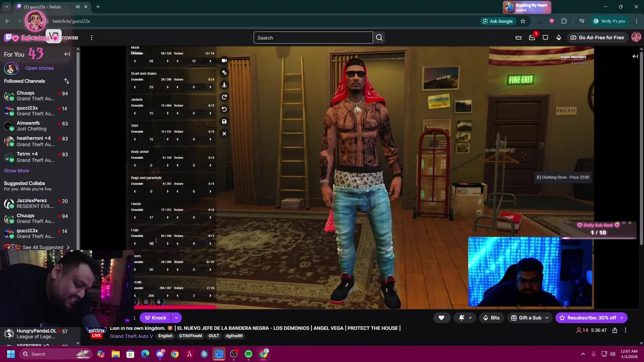The height and width of the screenshot is (362, 644).
Task: Save the outfit with the floppy disk icon
Action: 224,121
